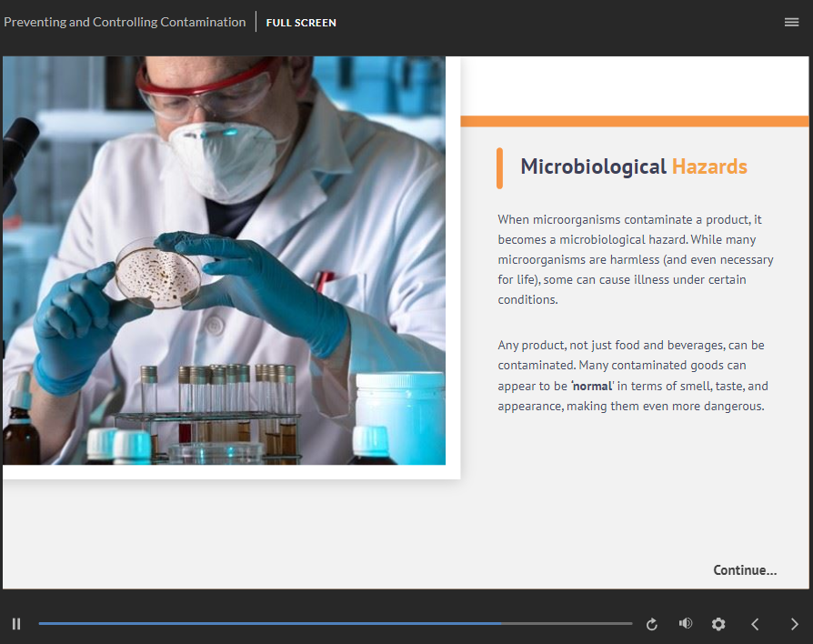Image resolution: width=813 pixels, height=644 pixels.
Task: Go to the previous slide arrow
Action: 755,624
